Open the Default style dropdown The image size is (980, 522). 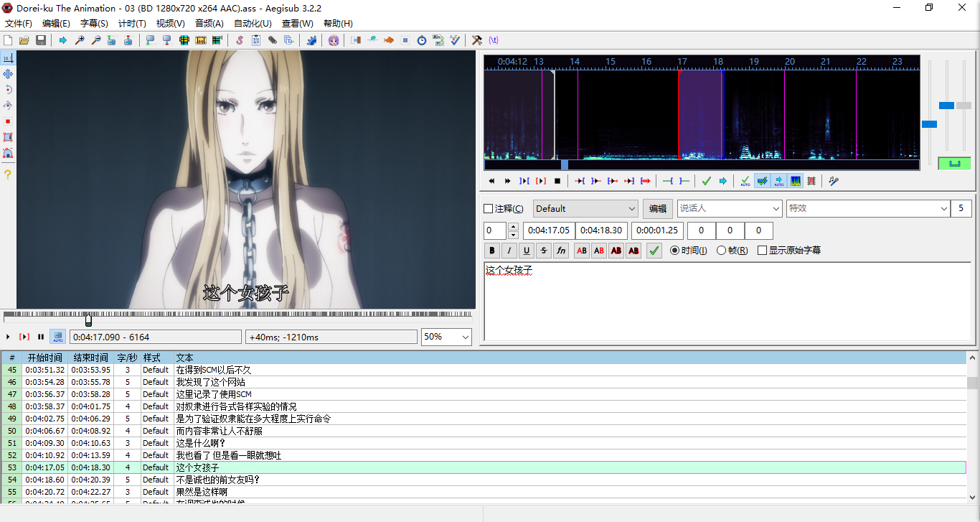(585, 209)
